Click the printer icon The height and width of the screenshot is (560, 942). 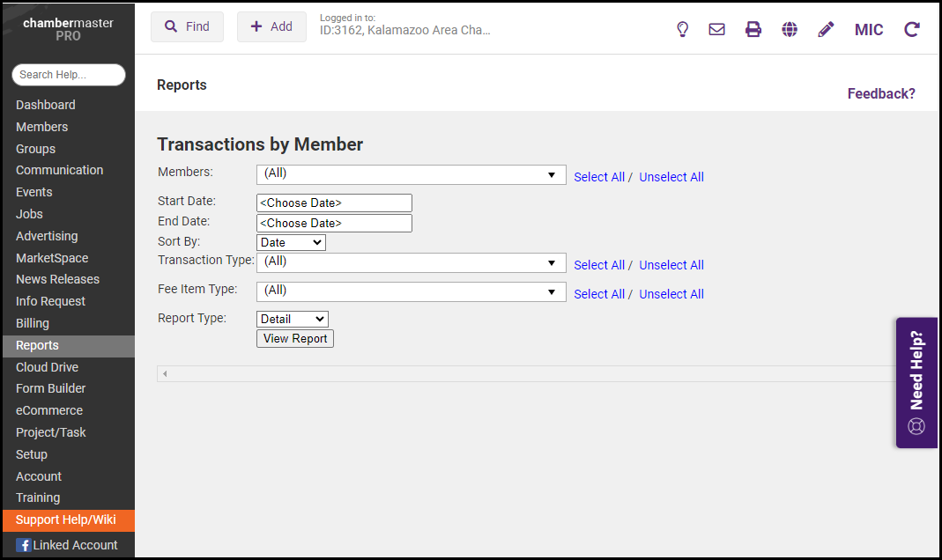(x=753, y=29)
